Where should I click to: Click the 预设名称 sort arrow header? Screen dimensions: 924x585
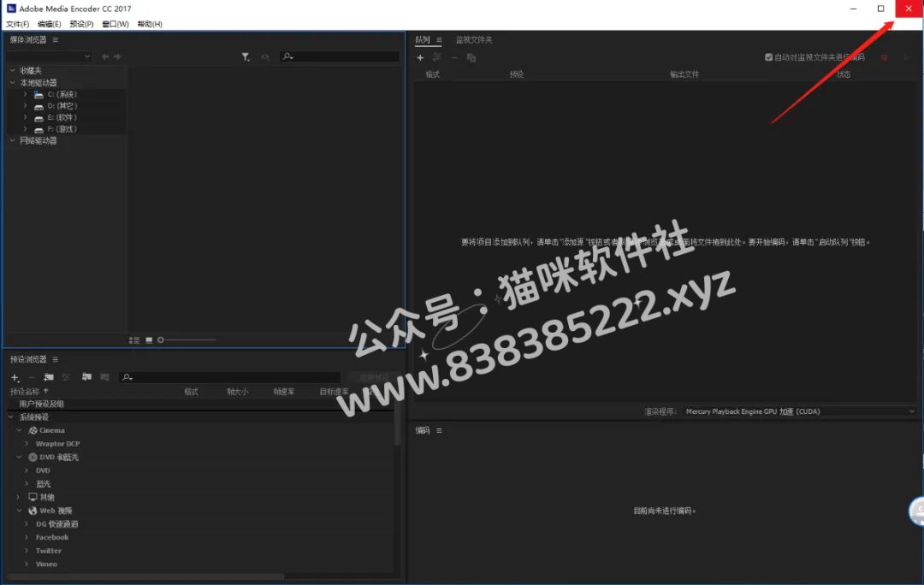(x=46, y=391)
